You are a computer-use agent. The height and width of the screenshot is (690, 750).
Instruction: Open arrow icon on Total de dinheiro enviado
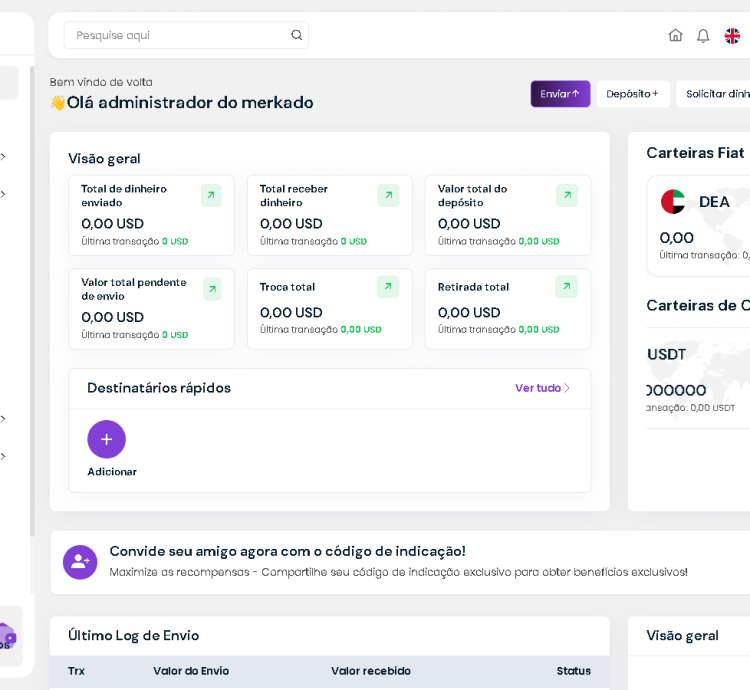point(211,195)
